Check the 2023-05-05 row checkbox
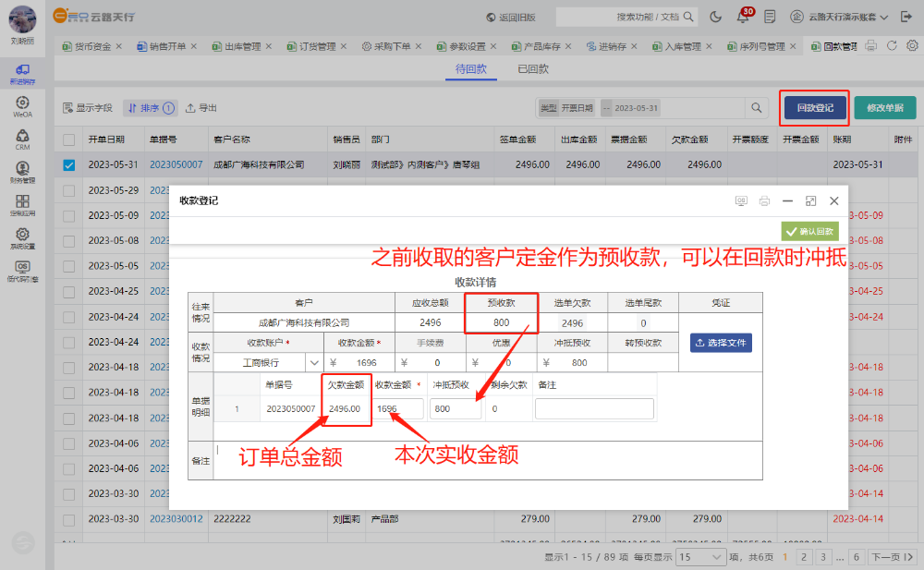This screenshot has width=924, height=570. pos(69,266)
